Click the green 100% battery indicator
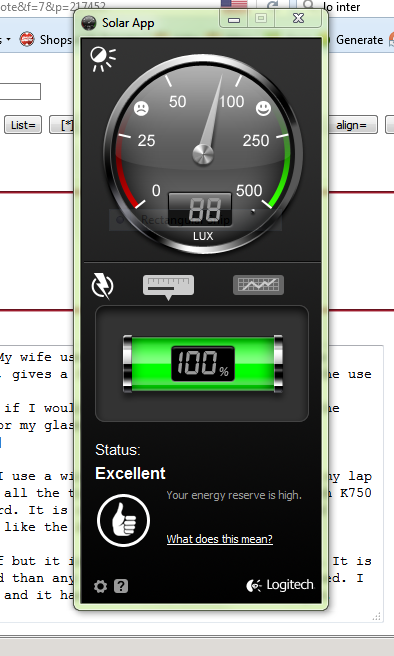The height and width of the screenshot is (656, 394). click(x=203, y=364)
